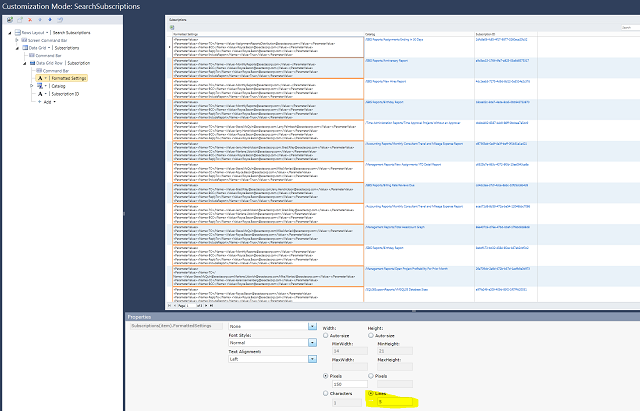This screenshot has height=411, width=640.
Task: Open Assignments Ending in 30 Days link
Action: [394, 40]
